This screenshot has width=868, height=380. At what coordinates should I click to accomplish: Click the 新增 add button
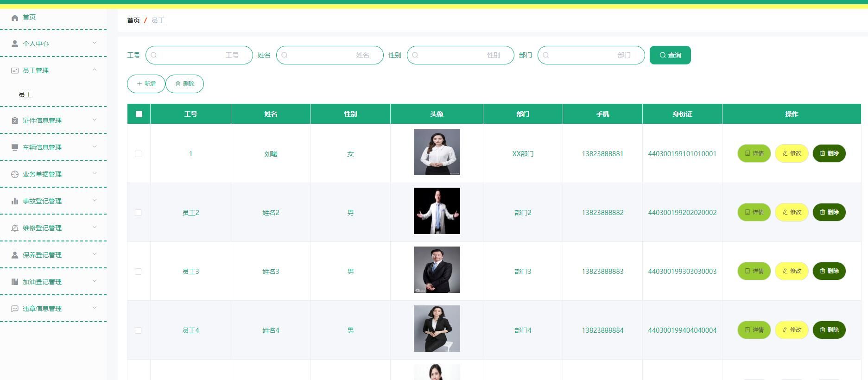tap(146, 84)
